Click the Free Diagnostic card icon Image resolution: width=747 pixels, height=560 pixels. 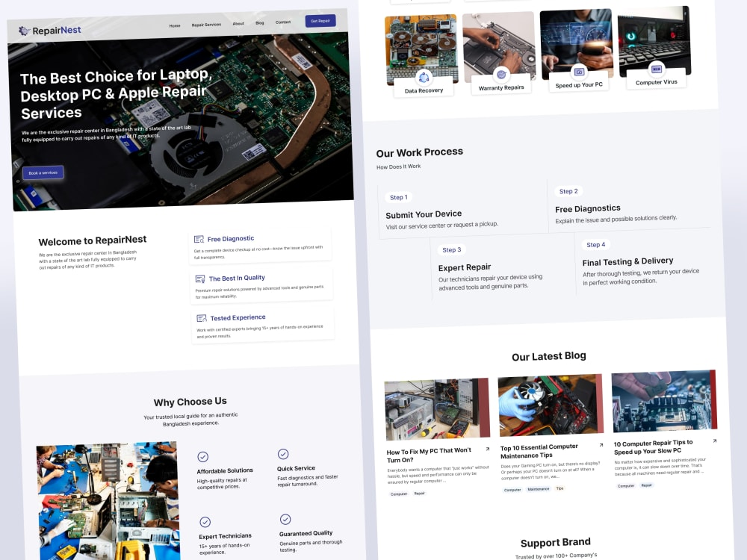coord(199,240)
